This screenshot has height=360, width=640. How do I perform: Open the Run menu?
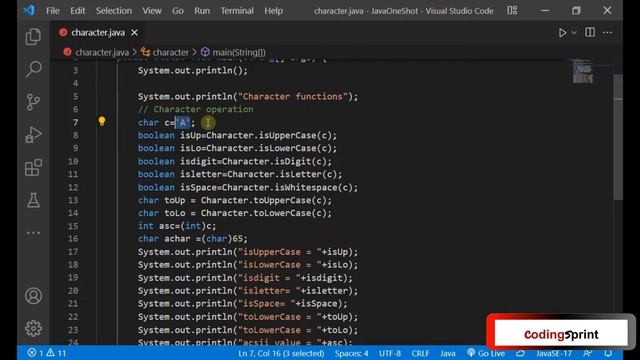(202, 11)
